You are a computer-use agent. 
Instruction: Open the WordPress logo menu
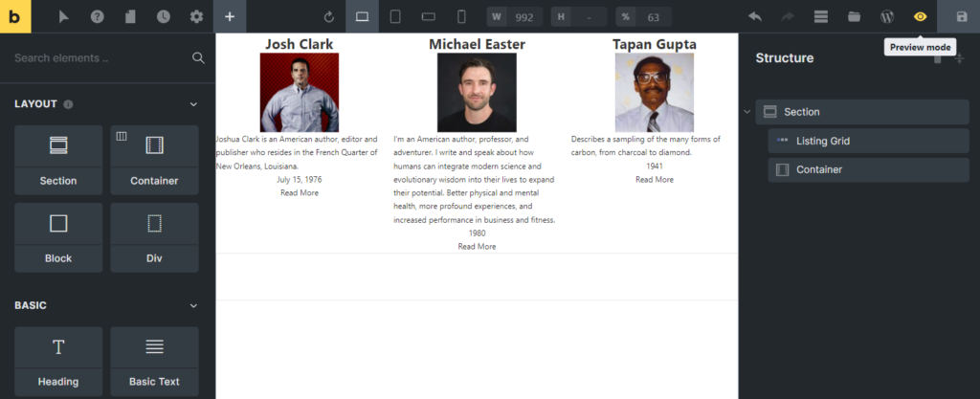[x=887, y=17]
